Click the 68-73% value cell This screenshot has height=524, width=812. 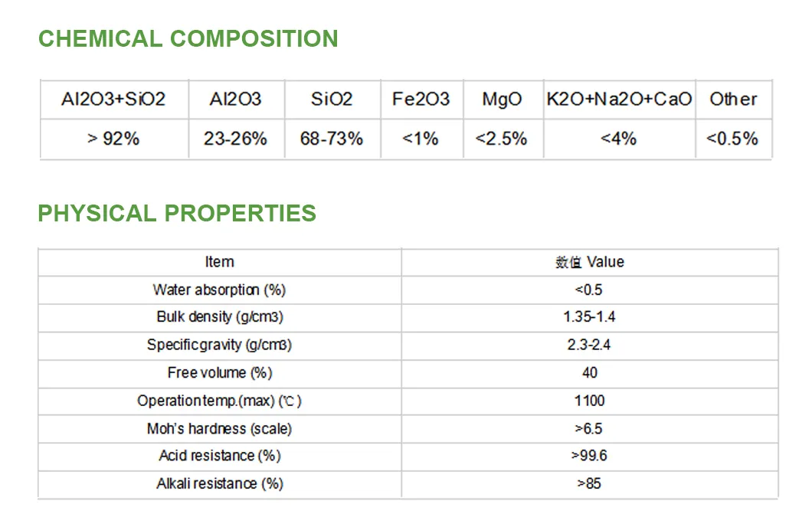coord(332,139)
